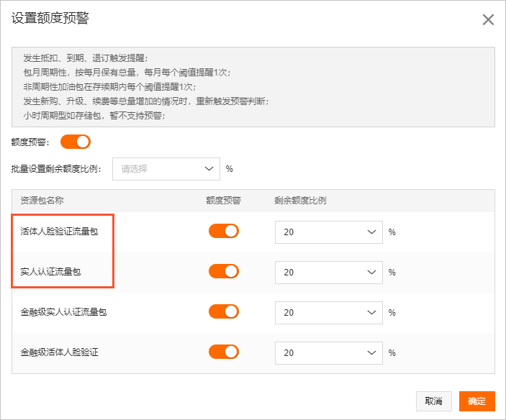
Task: Open percentage dropdown for 金融级活体人脸验证
Action: point(329,353)
